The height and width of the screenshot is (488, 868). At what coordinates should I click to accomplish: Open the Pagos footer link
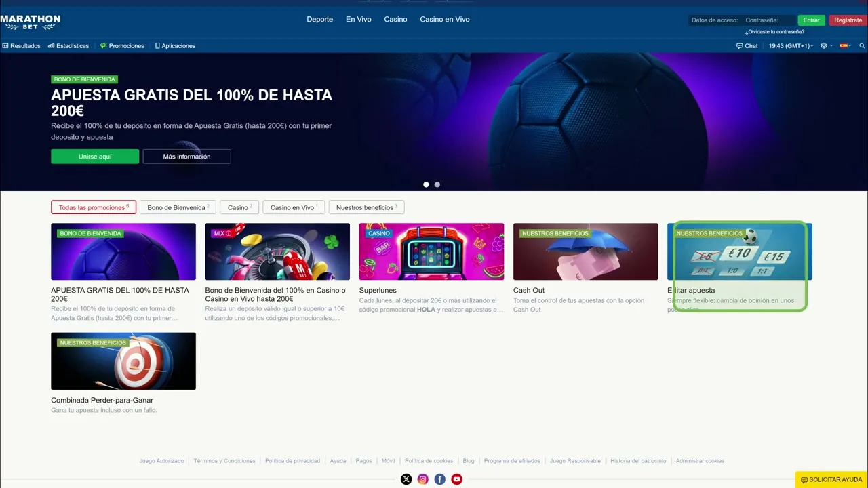tap(363, 461)
